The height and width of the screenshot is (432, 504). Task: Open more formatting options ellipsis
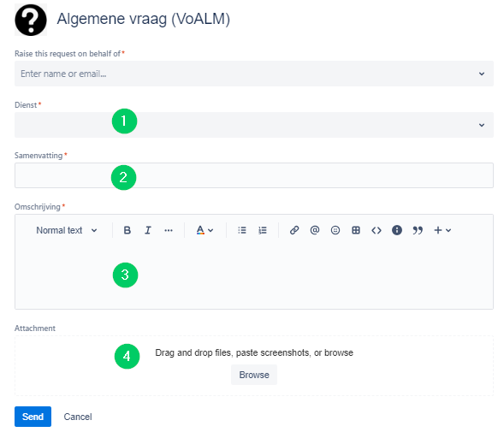click(x=169, y=230)
